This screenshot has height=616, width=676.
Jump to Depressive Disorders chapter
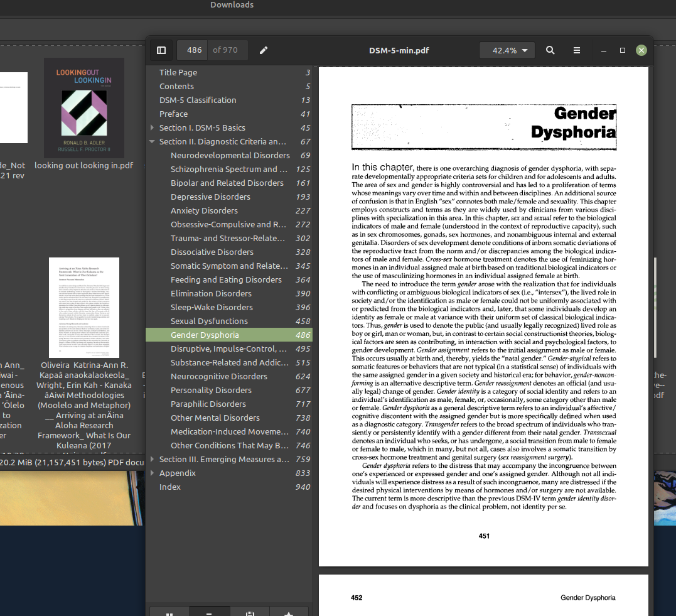pyautogui.click(x=229, y=197)
